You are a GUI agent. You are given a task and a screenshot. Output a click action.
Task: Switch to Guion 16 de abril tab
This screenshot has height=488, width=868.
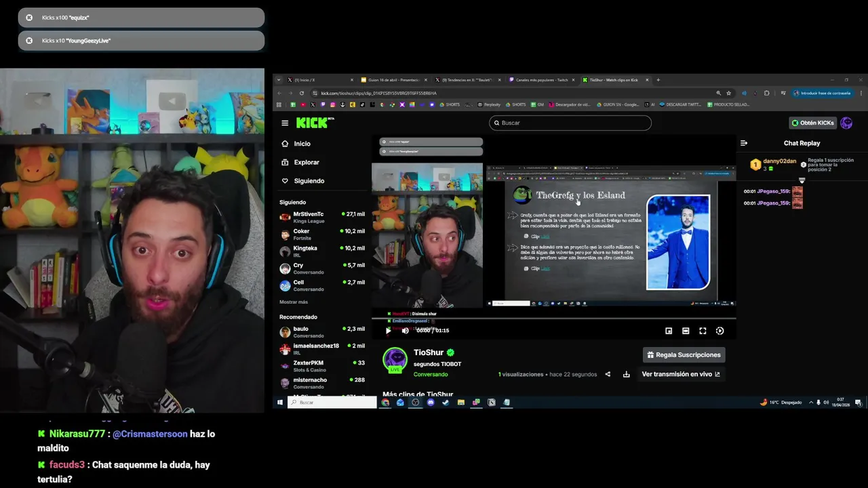tap(393, 80)
